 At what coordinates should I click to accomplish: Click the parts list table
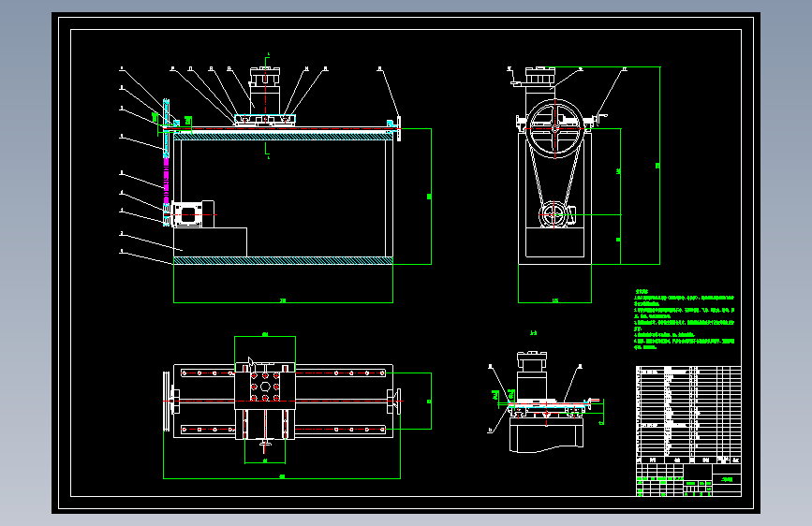pyautogui.click(x=688, y=415)
